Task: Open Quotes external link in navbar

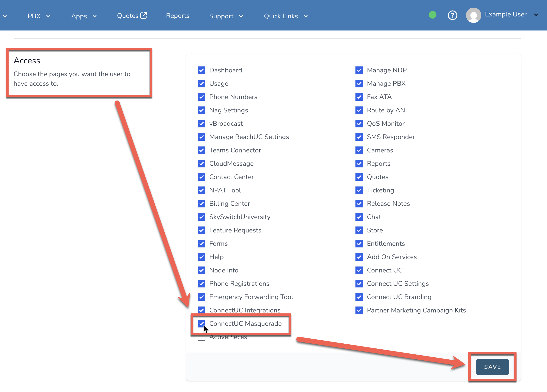Action: point(132,16)
